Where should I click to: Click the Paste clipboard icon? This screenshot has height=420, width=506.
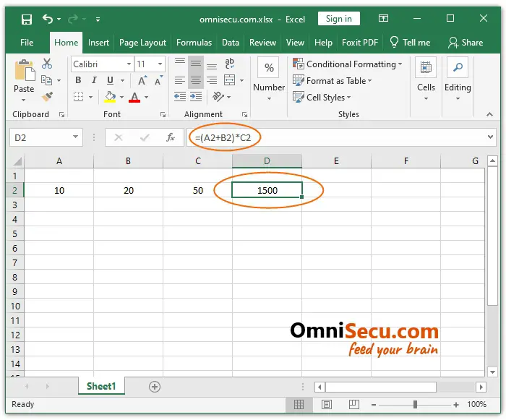[x=25, y=69]
